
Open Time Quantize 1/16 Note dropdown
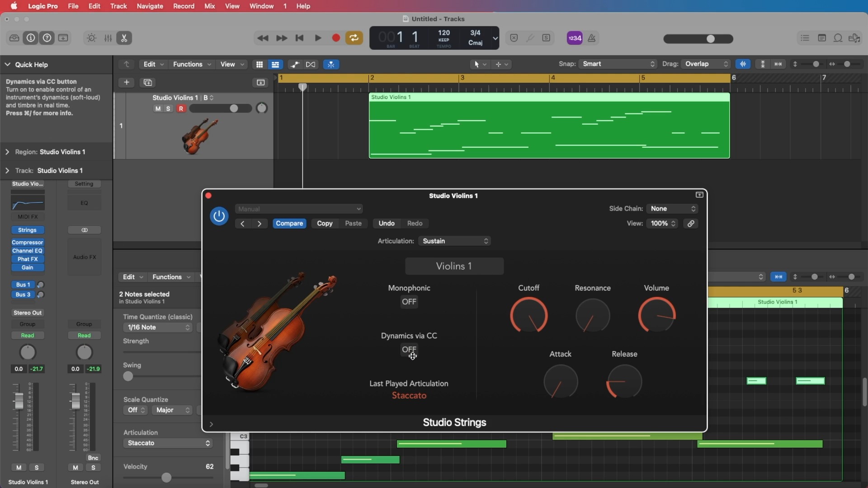(x=158, y=327)
